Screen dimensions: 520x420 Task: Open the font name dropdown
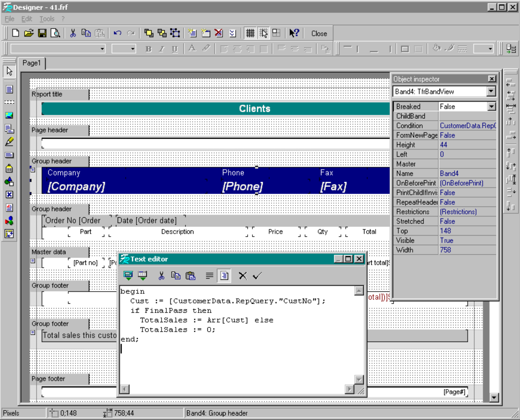point(102,49)
